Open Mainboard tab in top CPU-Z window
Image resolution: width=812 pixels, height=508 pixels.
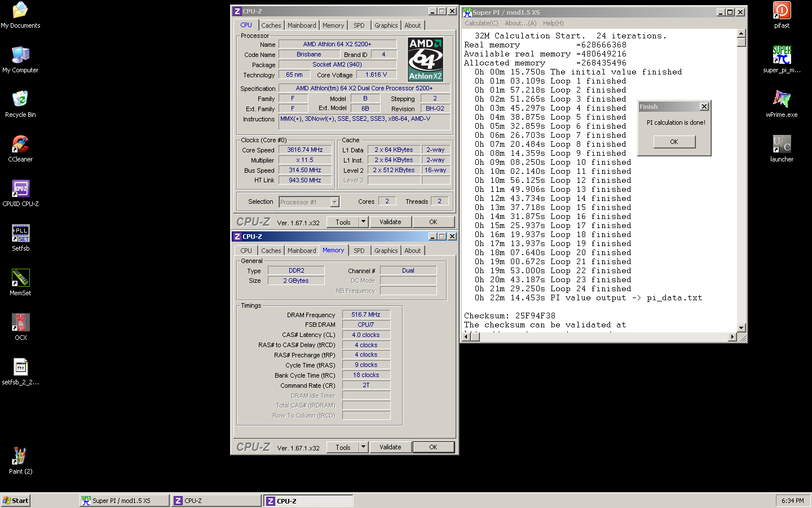tap(302, 25)
